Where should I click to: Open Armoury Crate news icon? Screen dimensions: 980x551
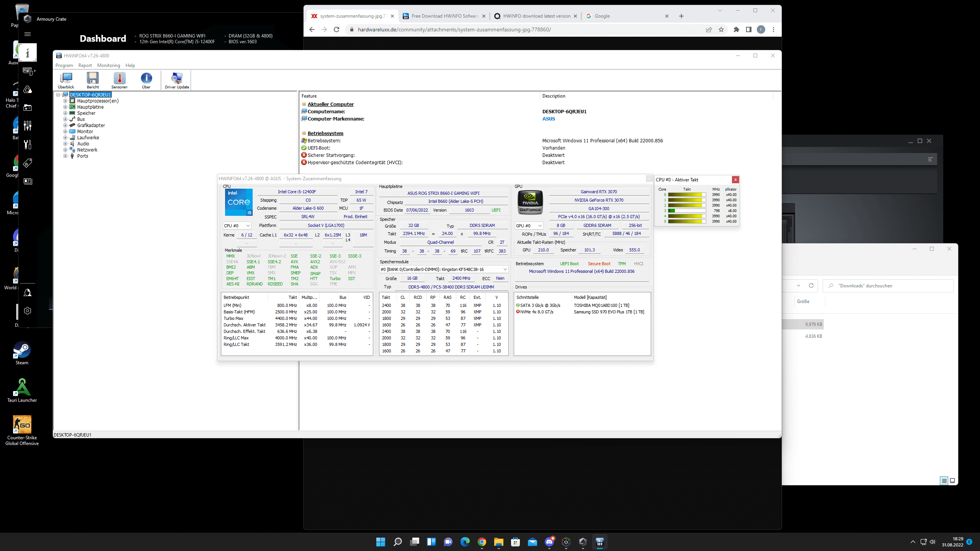pos(28,181)
